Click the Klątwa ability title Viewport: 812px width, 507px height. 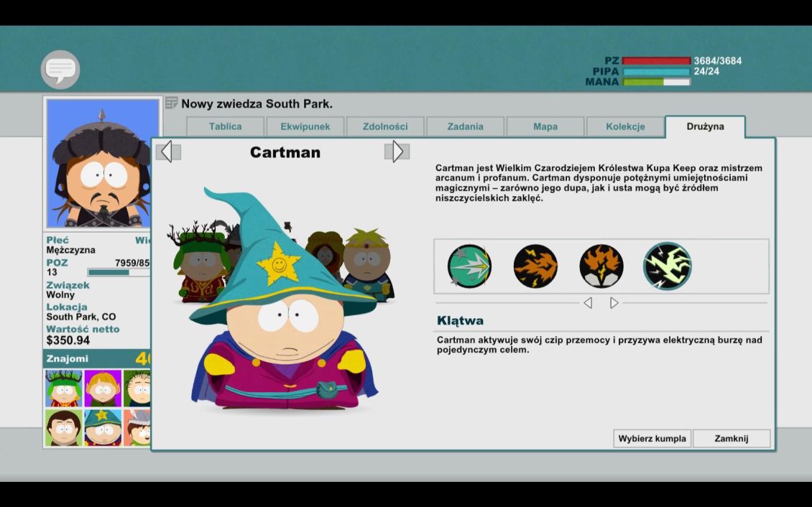coord(460,321)
